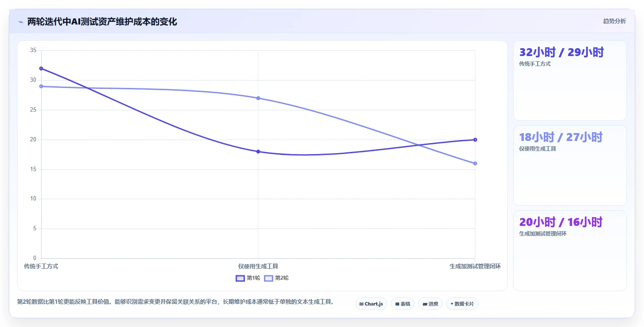Click the 表格 tag

pyautogui.click(x=402, y=304)
